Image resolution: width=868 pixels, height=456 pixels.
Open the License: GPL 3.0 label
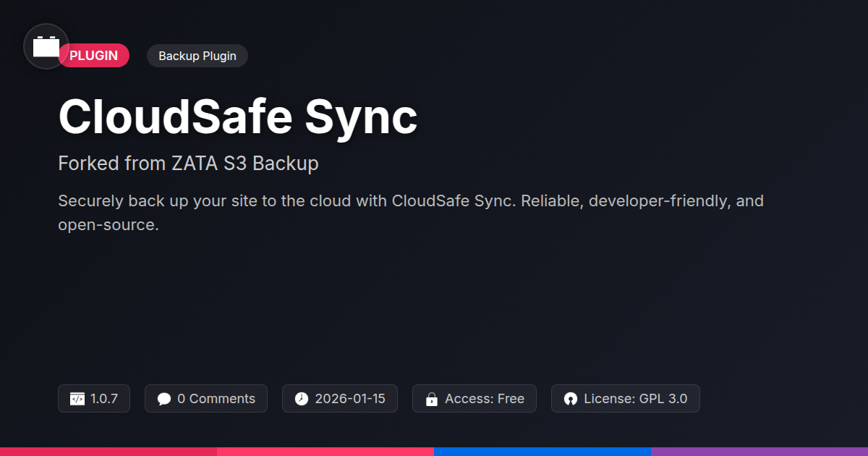(635, 399)
